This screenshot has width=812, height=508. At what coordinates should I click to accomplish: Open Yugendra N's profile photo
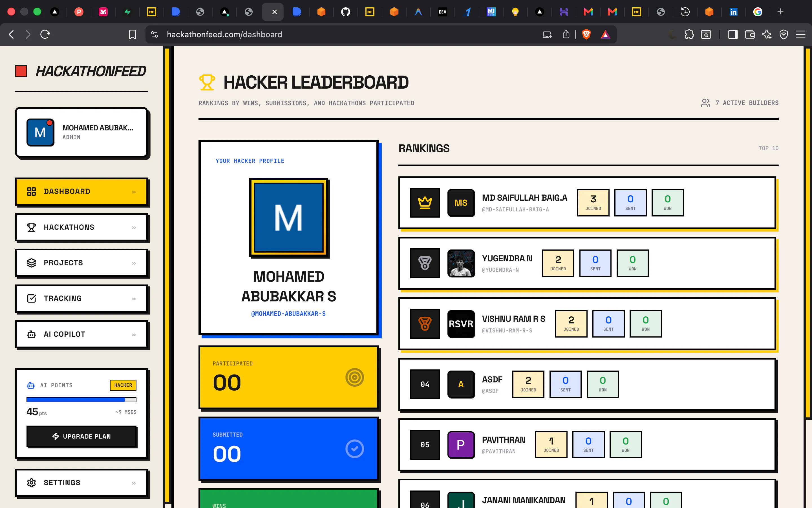pos(461,263)
